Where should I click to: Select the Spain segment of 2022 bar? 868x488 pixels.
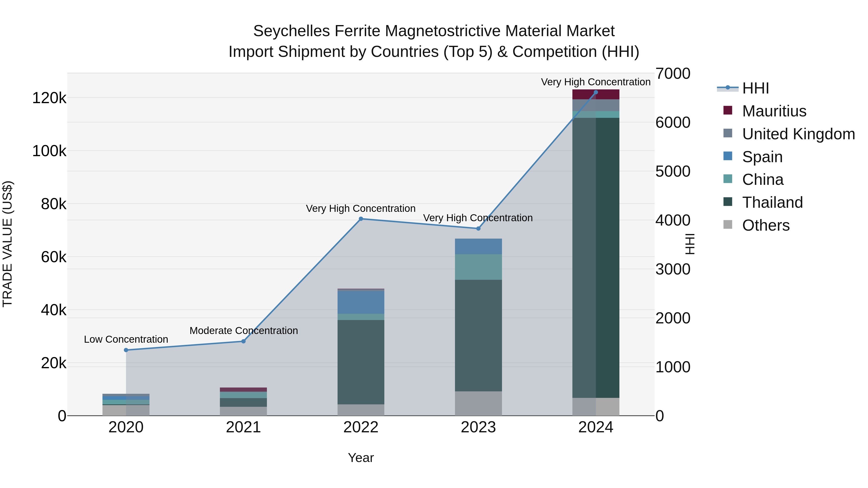(361, 302)
